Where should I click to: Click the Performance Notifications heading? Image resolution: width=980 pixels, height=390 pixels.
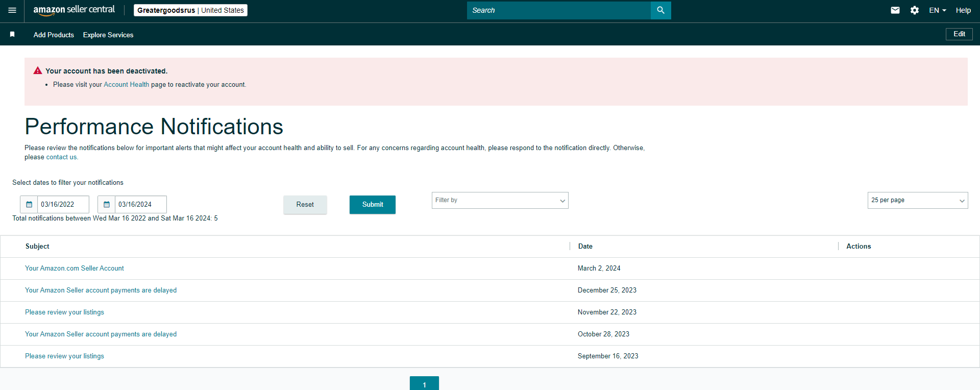(154, 127)
